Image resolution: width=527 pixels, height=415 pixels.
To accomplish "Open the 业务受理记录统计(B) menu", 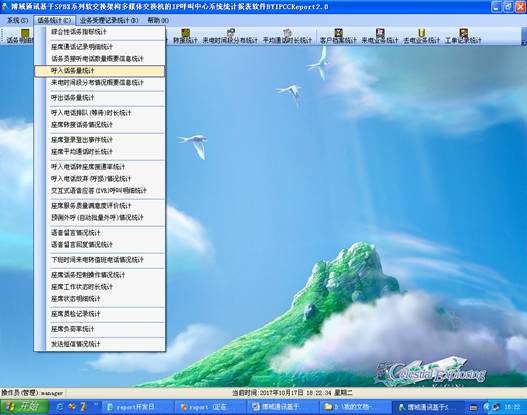I will 109,20.
